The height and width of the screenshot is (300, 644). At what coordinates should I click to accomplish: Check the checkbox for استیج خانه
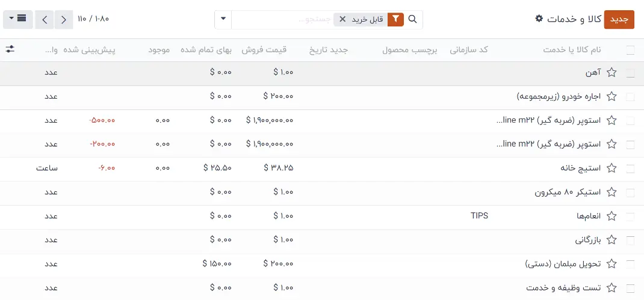[x=630, y=169]
